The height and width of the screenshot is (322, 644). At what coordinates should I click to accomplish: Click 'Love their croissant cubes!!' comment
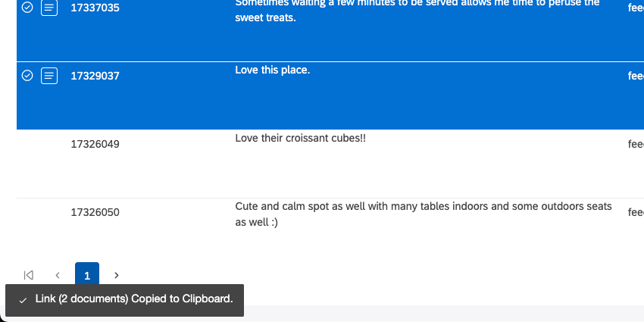pyautogui.click(x=301, y=139)
